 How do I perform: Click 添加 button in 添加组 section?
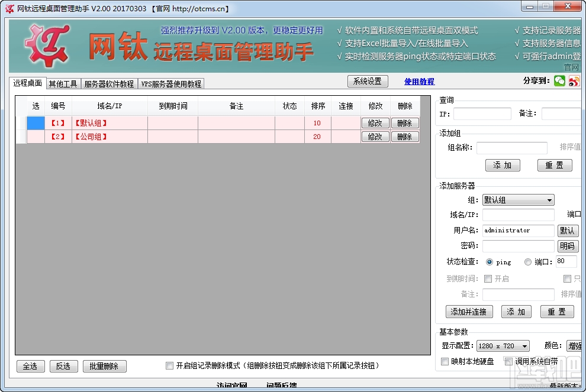click(503, 166)
